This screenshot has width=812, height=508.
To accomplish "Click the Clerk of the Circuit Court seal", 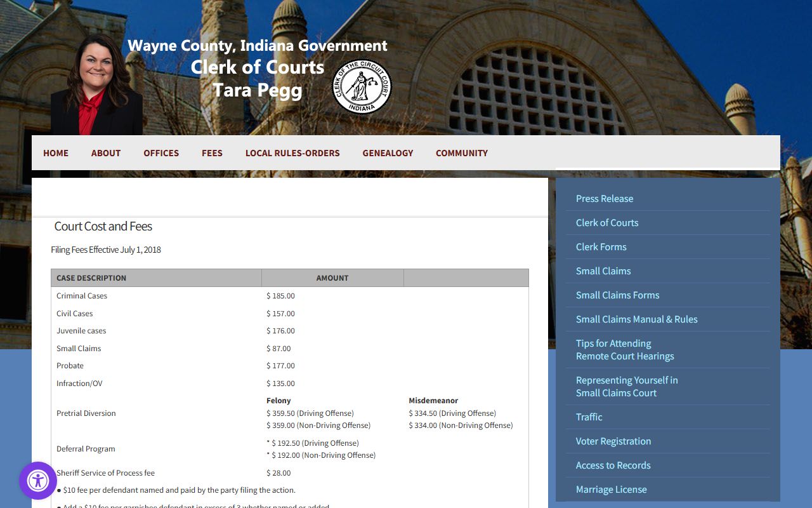I will 362,86.
